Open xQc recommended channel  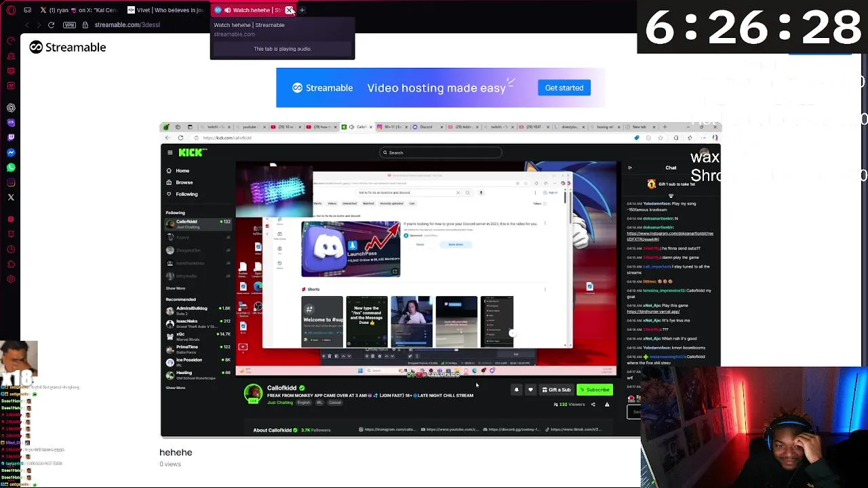[x=199, y=336]
